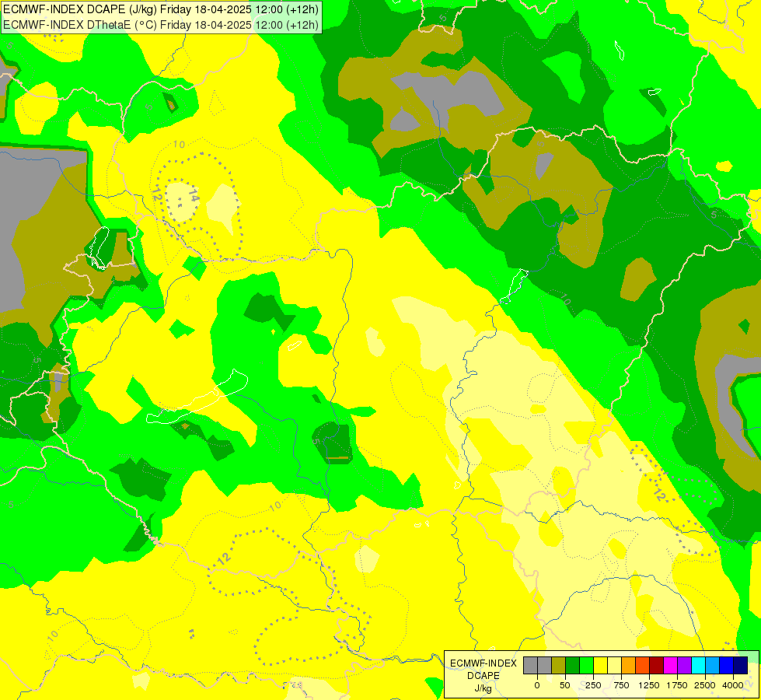The height and width of the screenshot is (700, 761).
Task: Click the medium blue legend swatch
Action: click(727, 665)
